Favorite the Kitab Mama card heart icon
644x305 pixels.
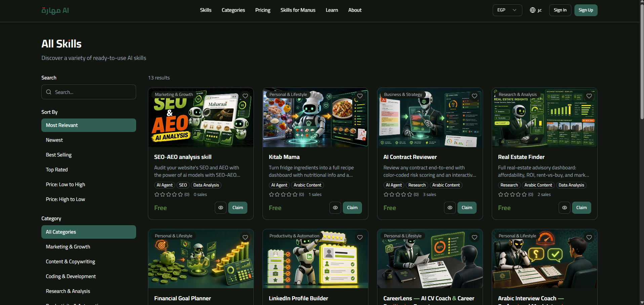(x=360, y=96)
